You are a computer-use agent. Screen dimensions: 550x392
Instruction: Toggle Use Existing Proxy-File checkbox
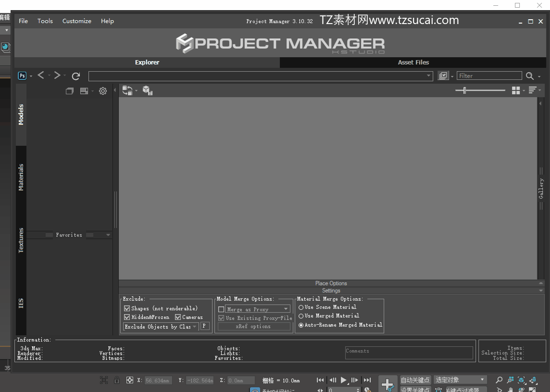[x=221, y=318]
